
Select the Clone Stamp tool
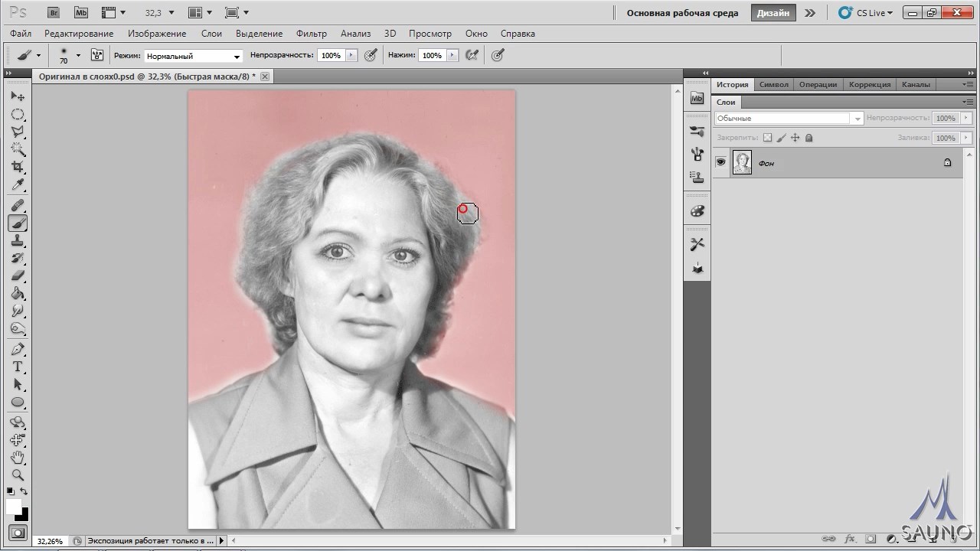18,240
